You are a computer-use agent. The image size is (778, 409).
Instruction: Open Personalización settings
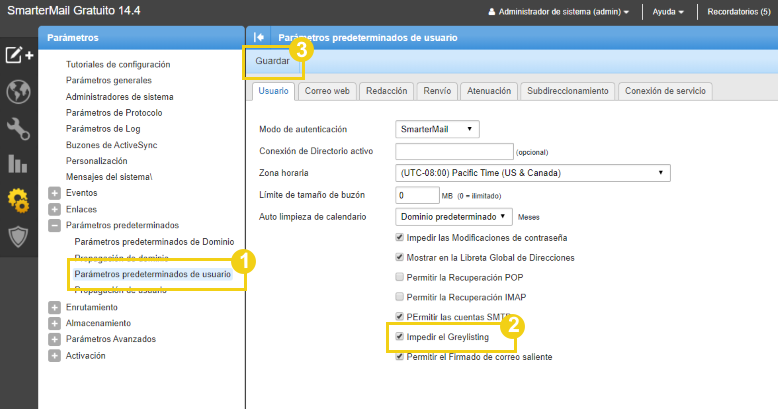[x=97, y=161]
